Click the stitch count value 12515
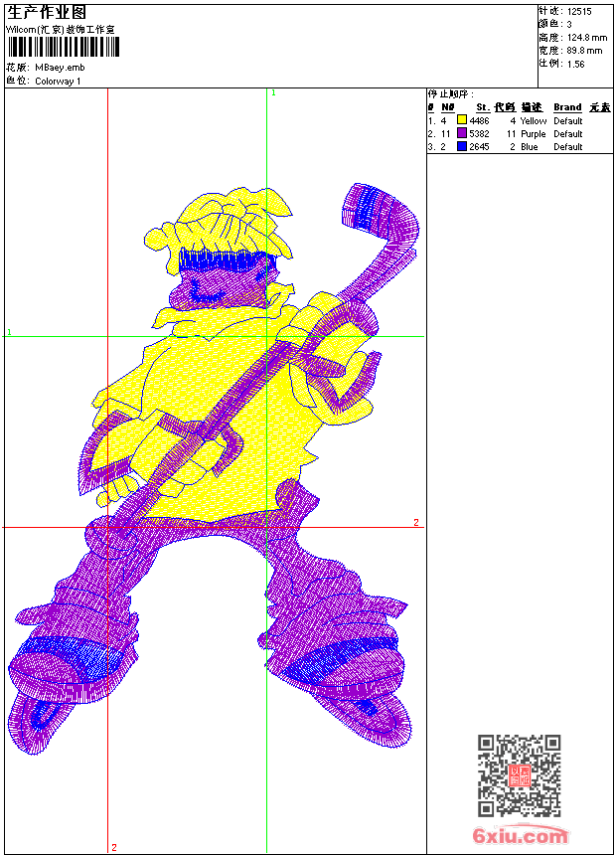The height and width of the screenshot is (855, 616). (x=579, y=12)
